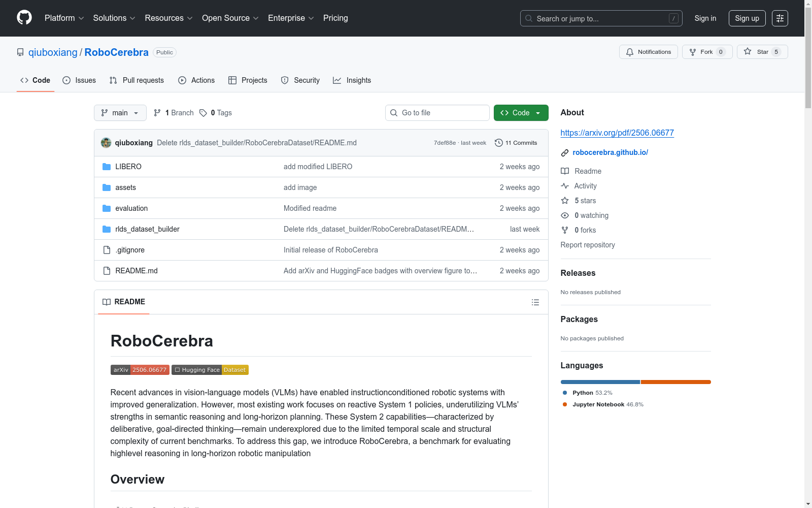The width and height of the screenshot is (812, 508).
Task: Open the global navigation menu icon
Action: 780,18
